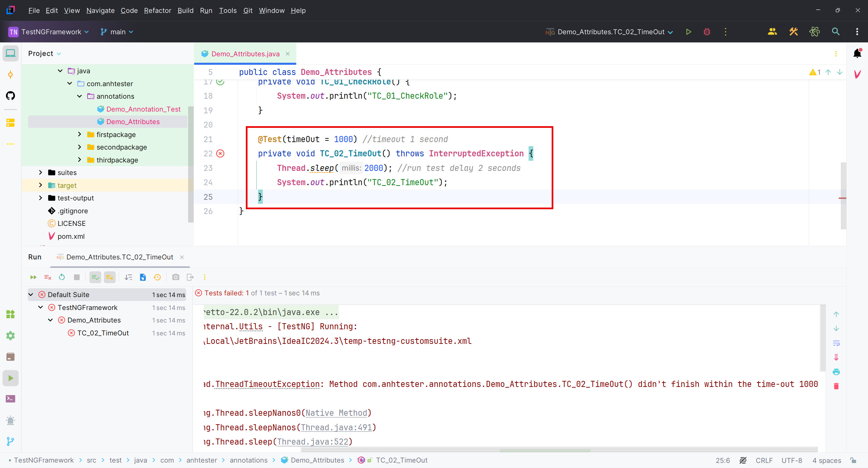Open the Build menu

185,11
